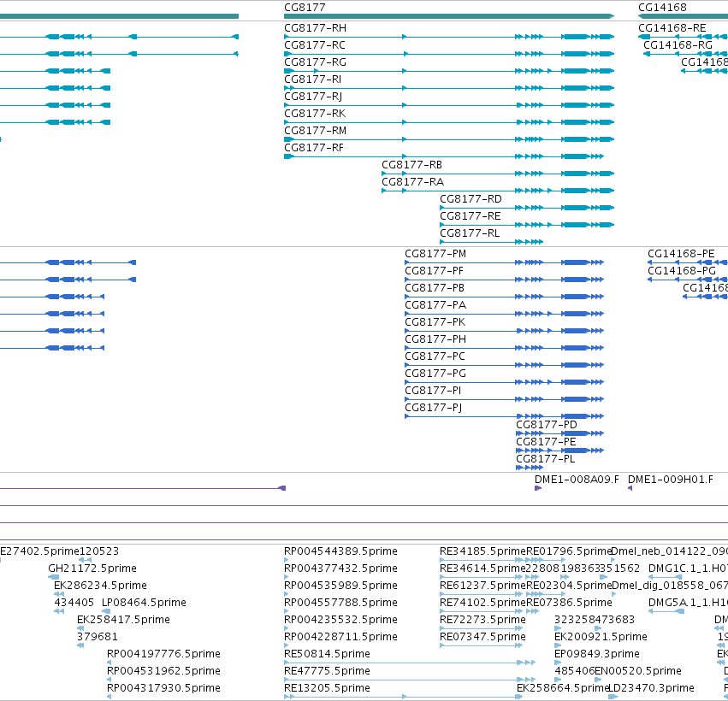Select protein CG8177-PF
This screenshot has height=701, width=728.
[434, 271]
